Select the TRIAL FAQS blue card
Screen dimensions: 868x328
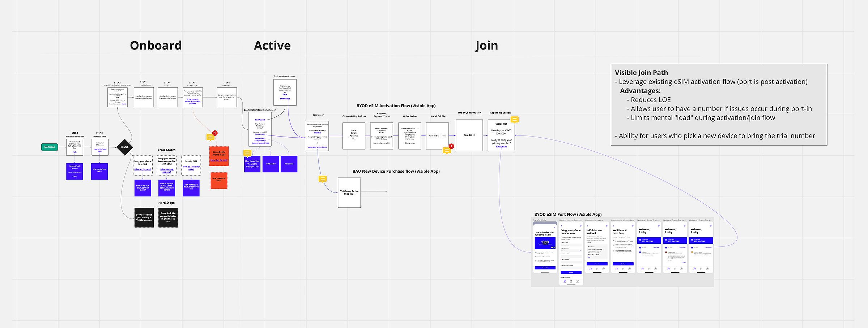click(x=289, y=164)
